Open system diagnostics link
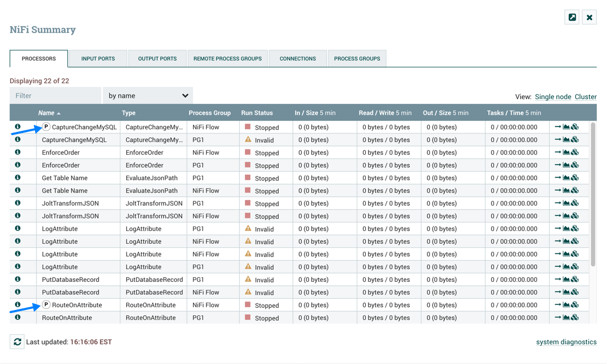 point(566,342)
